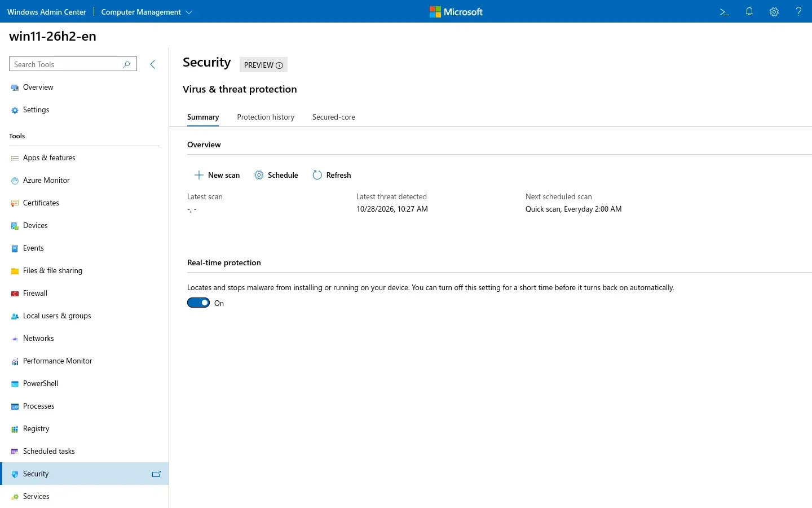
Task: Click the Devices icon
Action: pyautogui.click(x=15, y=226)
